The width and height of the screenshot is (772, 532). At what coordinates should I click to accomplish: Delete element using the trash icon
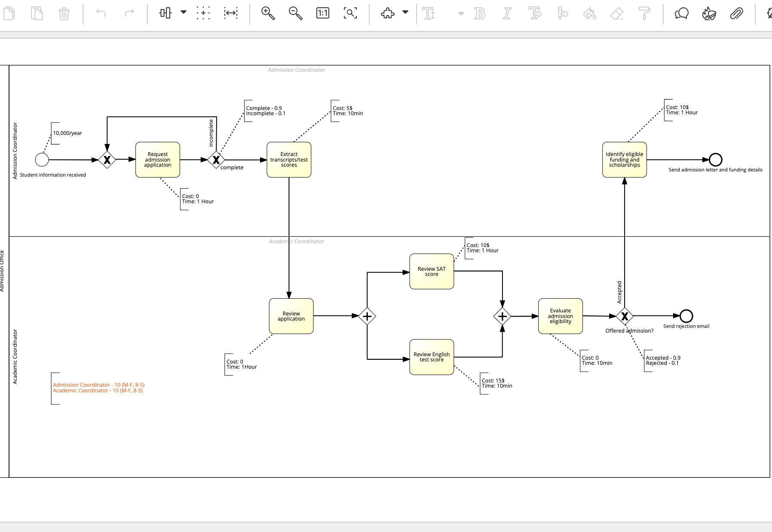pos(64,13)
